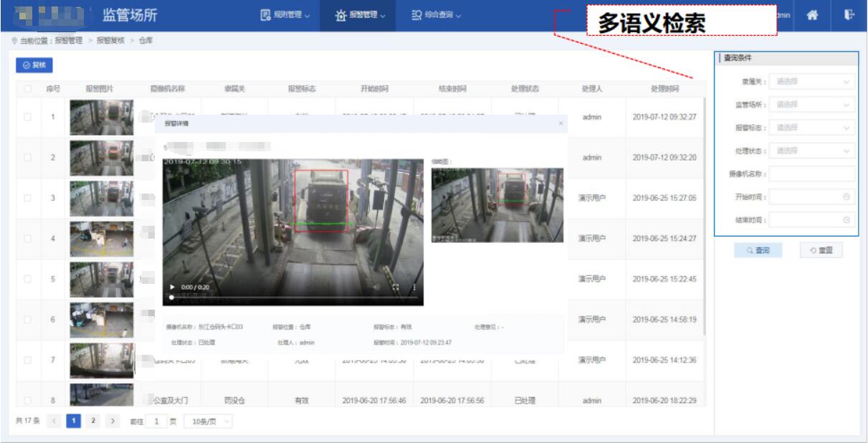Viewport: 868px width, 443px height.
Task: Check the checkbox for row 6
Action: [x=28, y=320]
